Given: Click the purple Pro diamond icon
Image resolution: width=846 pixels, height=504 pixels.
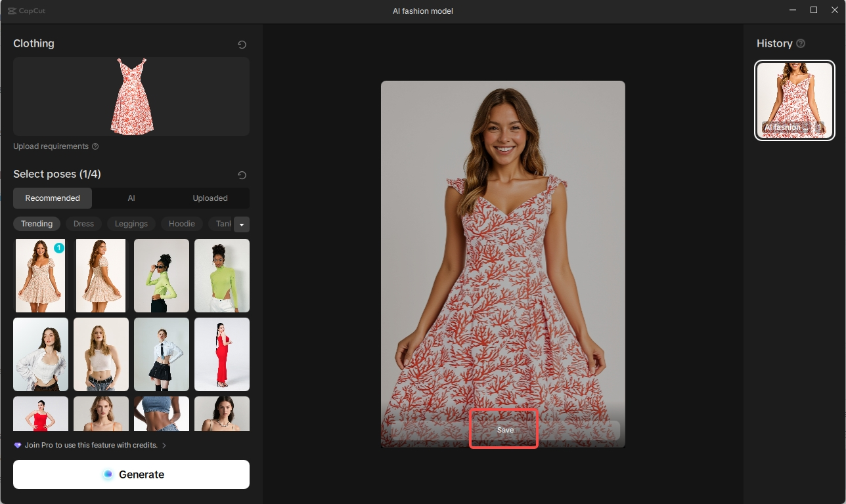Looking at the screenshot, I should [x=16, y=445].
